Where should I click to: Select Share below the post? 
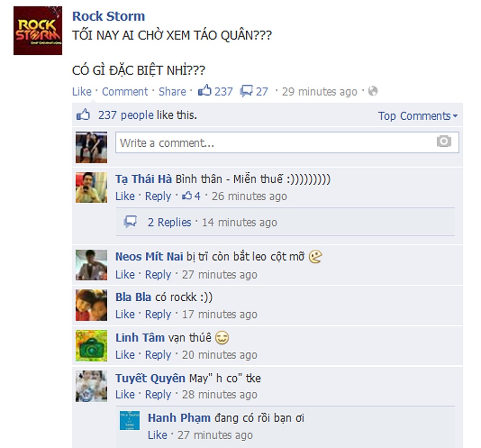pos(172,91)
